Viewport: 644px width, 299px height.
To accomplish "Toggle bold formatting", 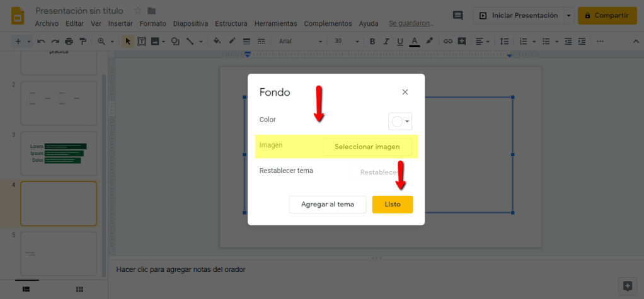I will (372, 42).
